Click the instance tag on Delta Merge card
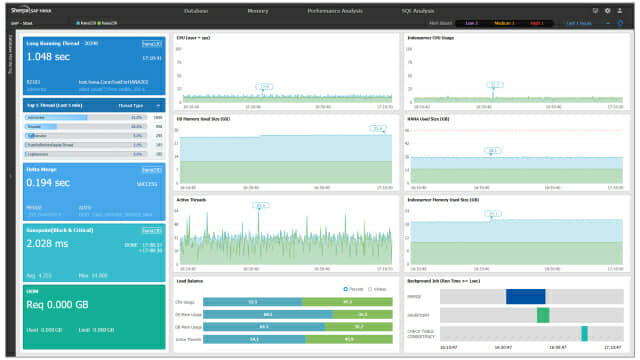The width and height of the screenshot is (640, 360). tap(151, 170)
